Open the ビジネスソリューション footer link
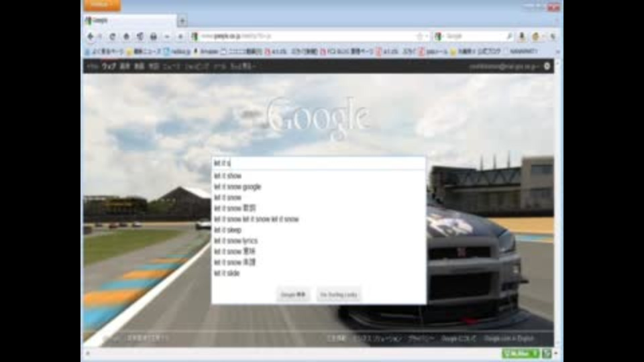The width and height of the screenshot is (644, 362). coord(378,339)
